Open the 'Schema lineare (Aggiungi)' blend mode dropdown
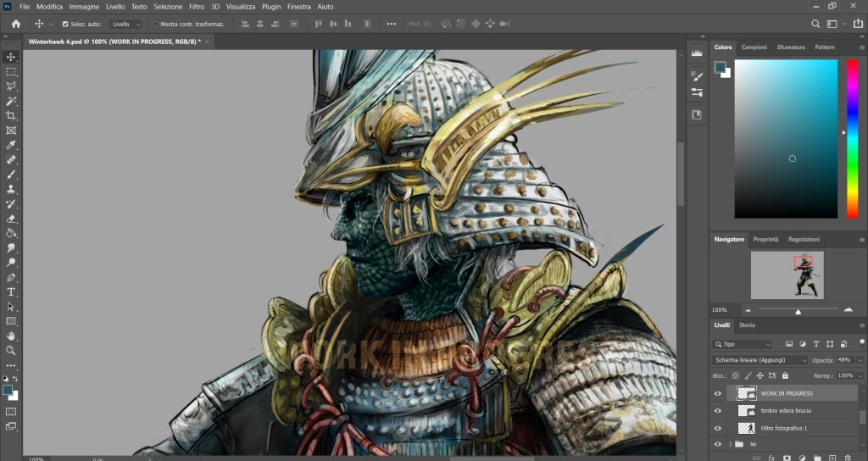This screenshot has height=461, width=868. (x=759, y=360)
